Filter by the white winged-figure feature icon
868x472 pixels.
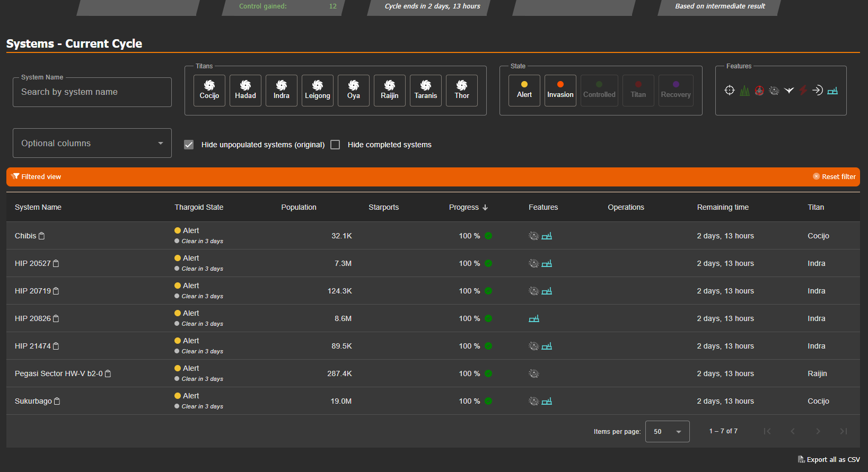789,91
